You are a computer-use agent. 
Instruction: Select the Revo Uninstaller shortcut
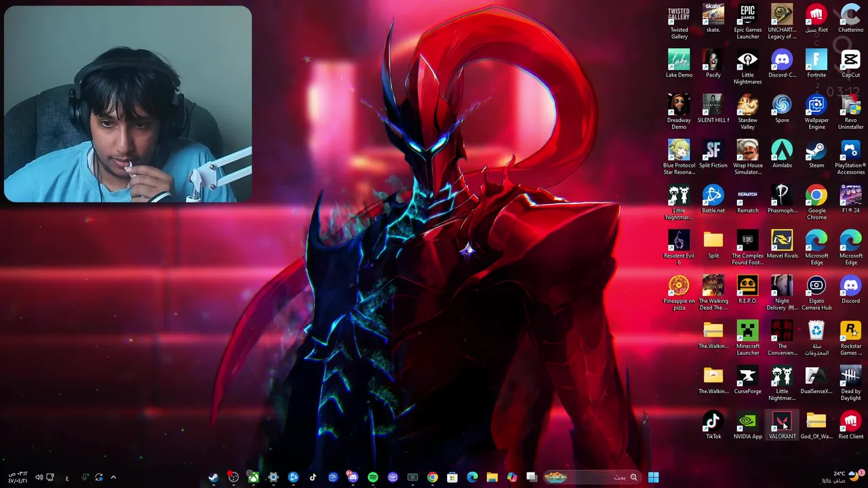(850, 113)
